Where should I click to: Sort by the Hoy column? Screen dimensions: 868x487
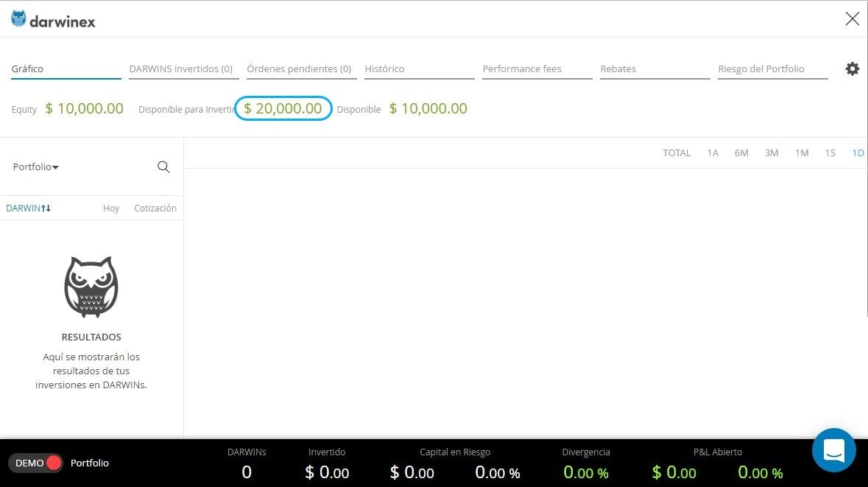tap(110, 209)
